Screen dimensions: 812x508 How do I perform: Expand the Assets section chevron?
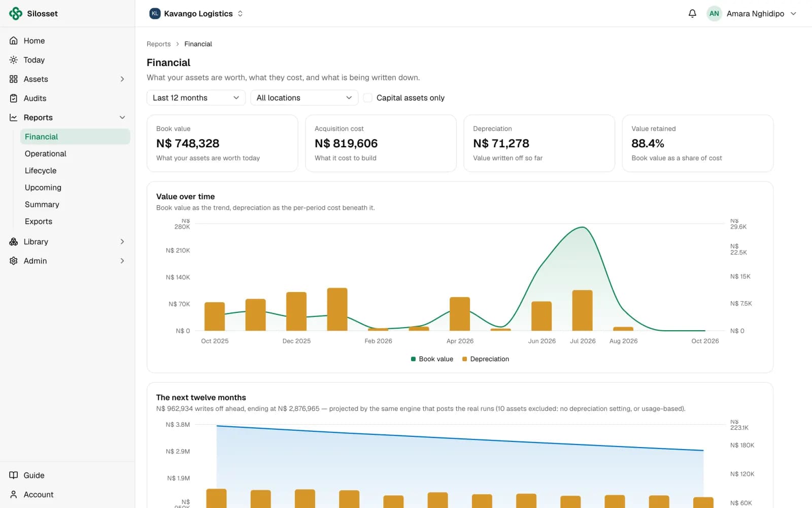[x=122, y=79]
